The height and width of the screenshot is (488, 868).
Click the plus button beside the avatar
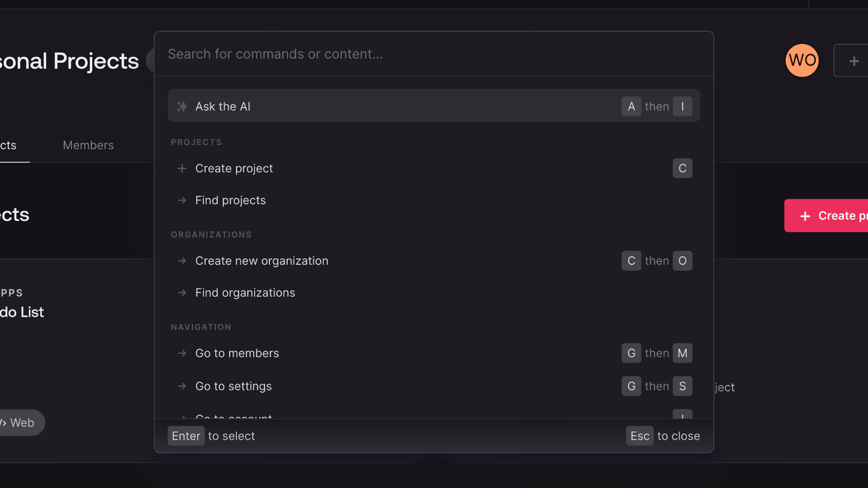[x=854, y=61]
